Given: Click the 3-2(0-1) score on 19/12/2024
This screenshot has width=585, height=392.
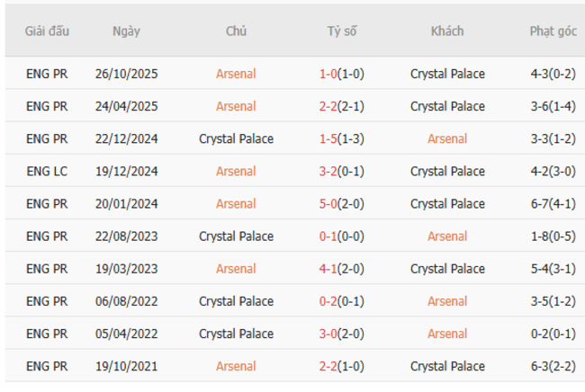Looking at the screenshot, I should click(342, 171).
